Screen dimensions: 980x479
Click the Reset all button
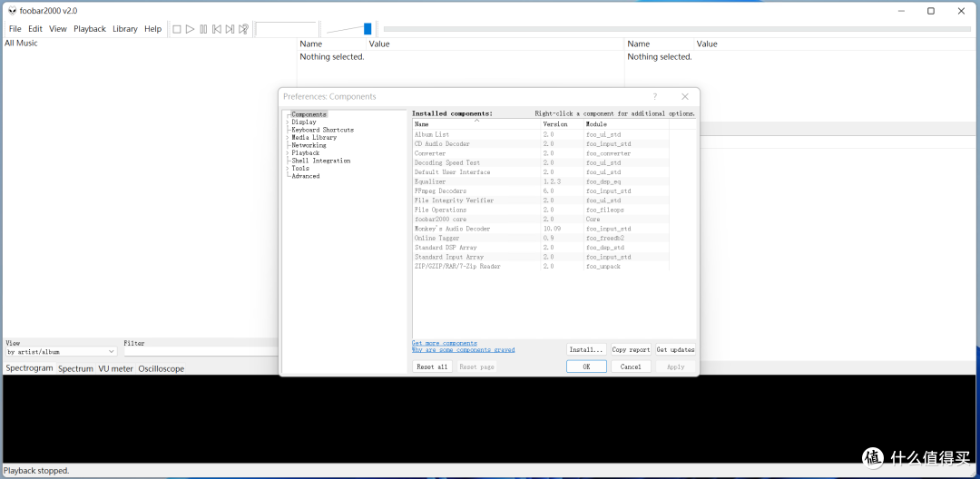pos(433,367)
